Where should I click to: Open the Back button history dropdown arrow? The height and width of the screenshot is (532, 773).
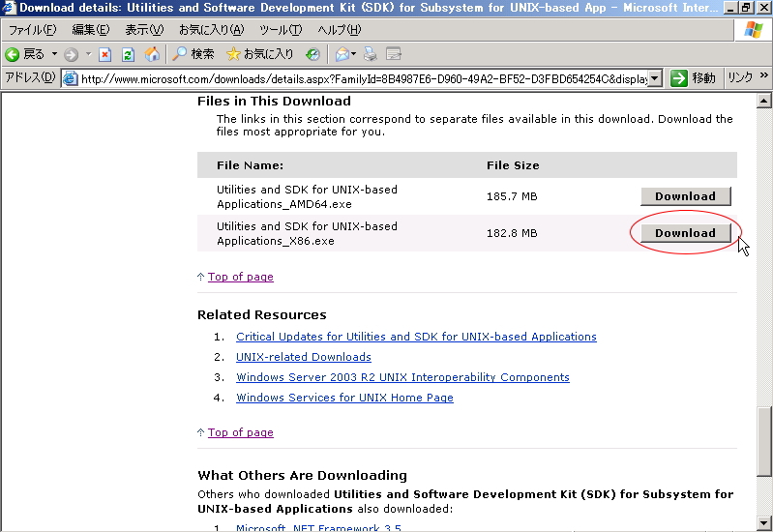coord(55,54)
